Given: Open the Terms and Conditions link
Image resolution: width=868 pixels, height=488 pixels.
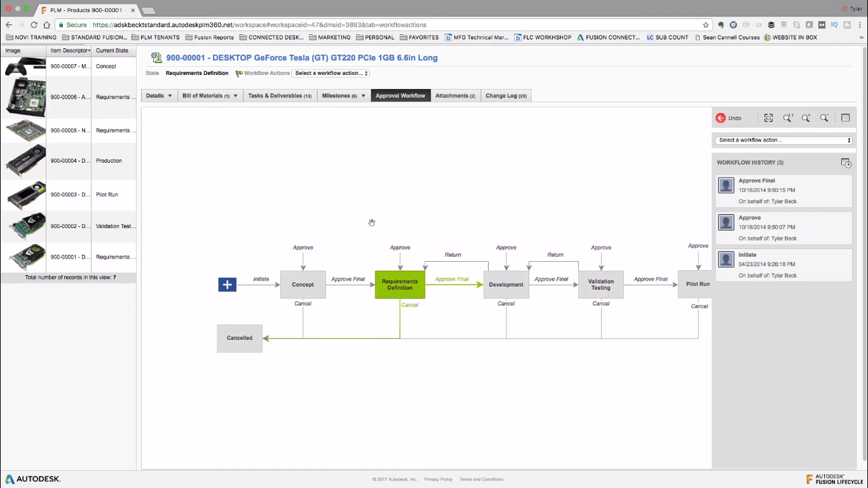Looking at the screenshot, I should tap(481, 479).
